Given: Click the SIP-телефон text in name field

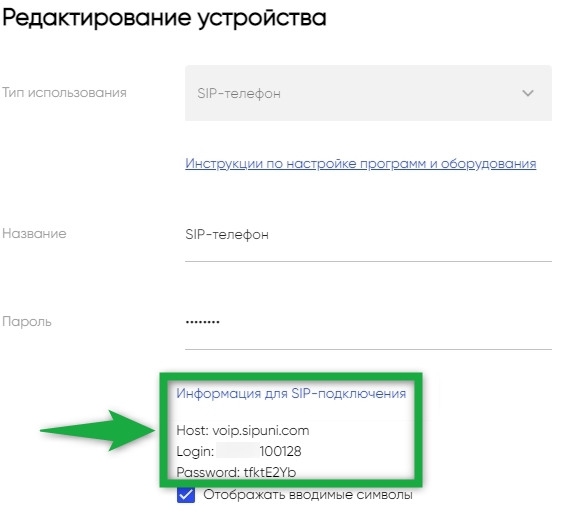Looking at the screenshot, I should (x=227, y=235).
